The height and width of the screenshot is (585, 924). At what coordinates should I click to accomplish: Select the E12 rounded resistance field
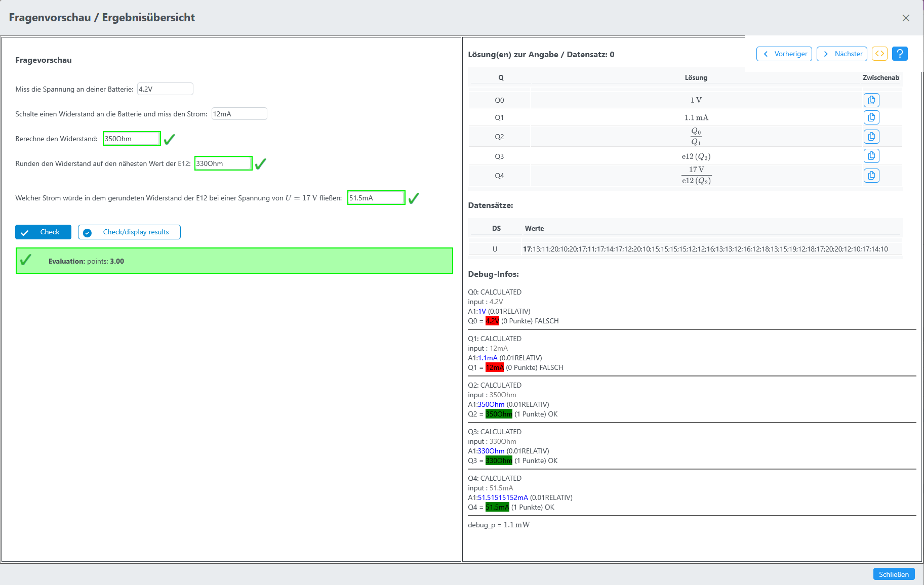(223, 163)
